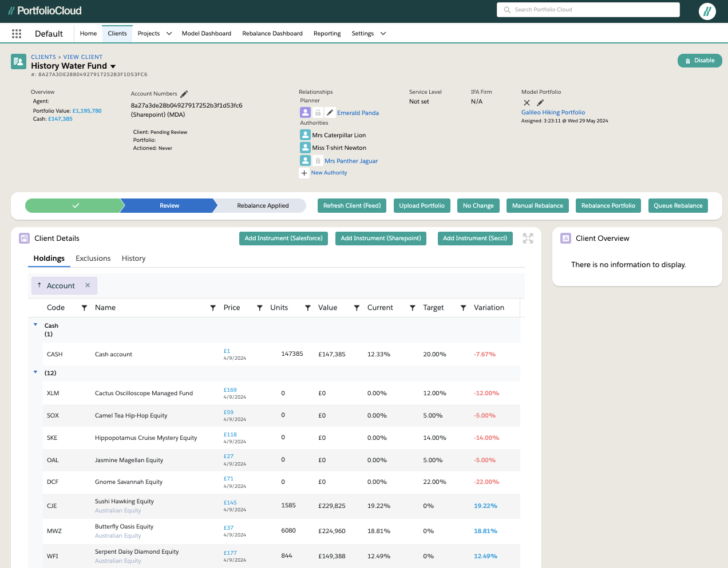Click the trash icon beside Mrs Panther Jaguar
Screen dimensions: 728x568
[x=318, y=161]
